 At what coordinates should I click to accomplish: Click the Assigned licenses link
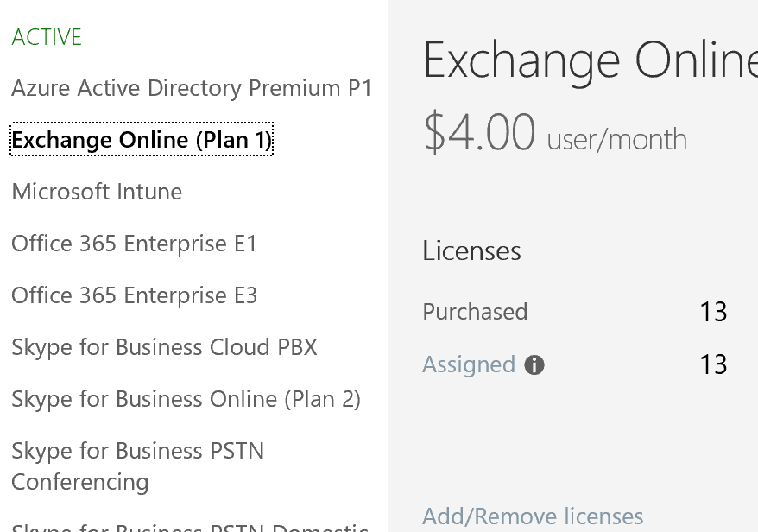(x=469, y=364)
